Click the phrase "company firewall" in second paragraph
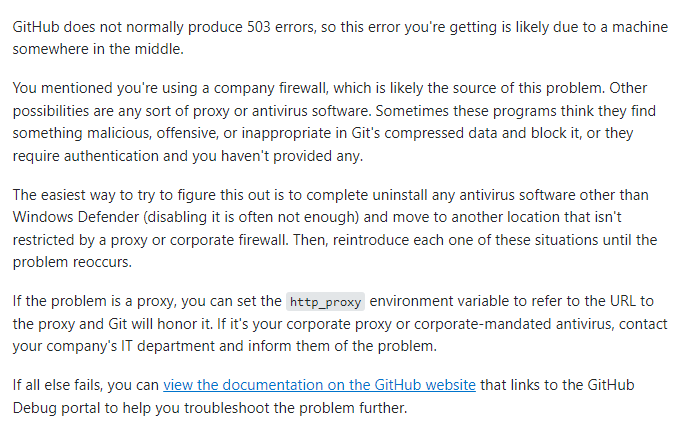The width and height of the screenshot is (697, 432). point(270,88)
